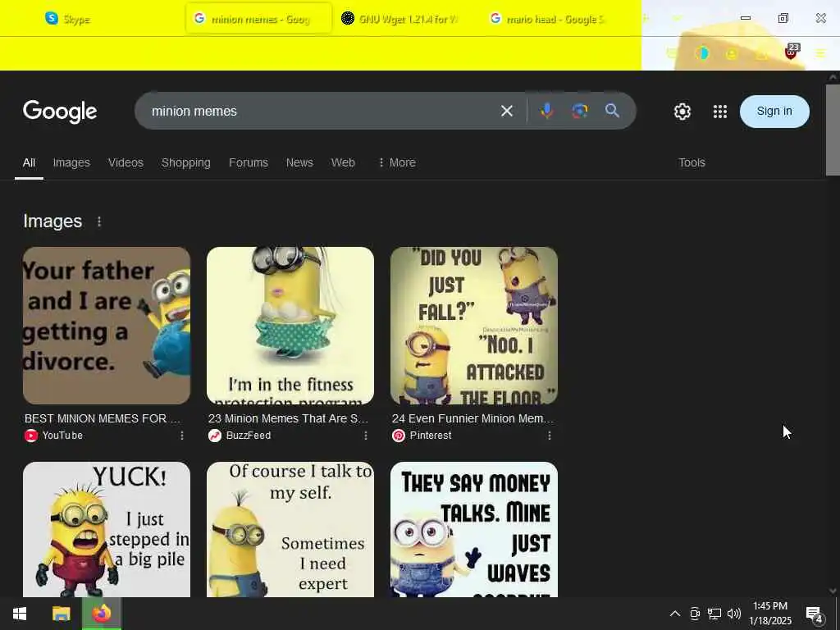Open the 'Did you just fall?' meme

(x=474, y=325)
